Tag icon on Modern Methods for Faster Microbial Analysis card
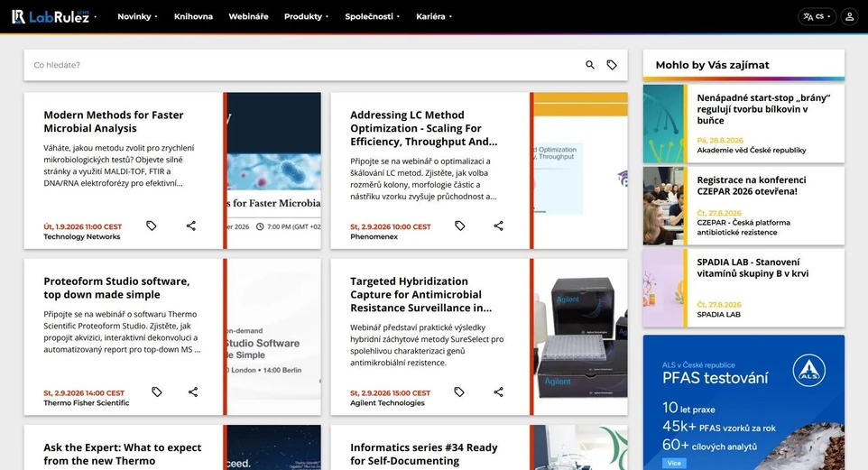This screenshot has width=868, height=470. click(x=151, y=226)
